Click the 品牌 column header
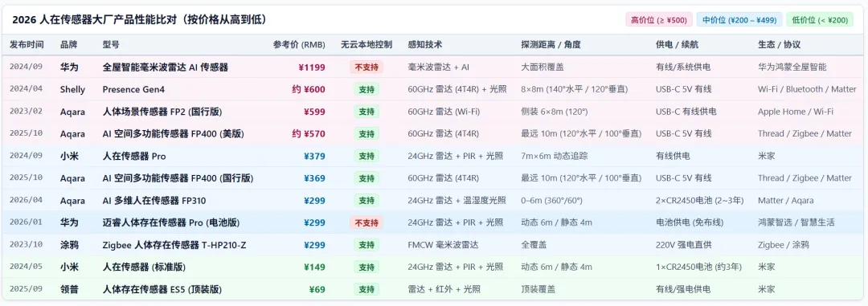 tap(69, 45)
